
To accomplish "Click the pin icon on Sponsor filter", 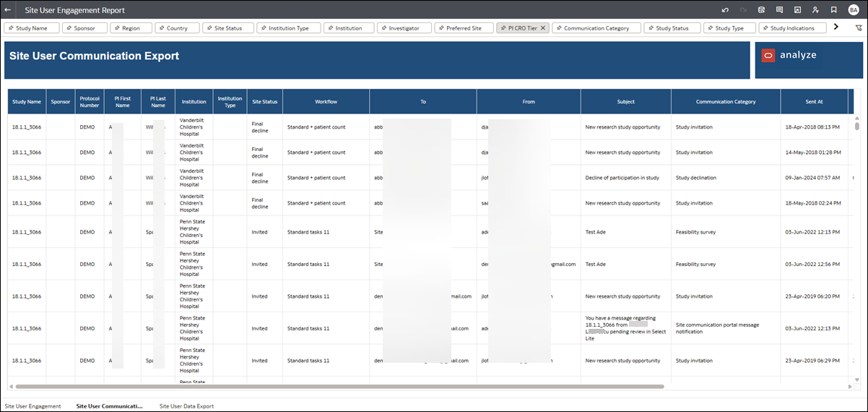I will pyautogui.click(x=68, y=28).
